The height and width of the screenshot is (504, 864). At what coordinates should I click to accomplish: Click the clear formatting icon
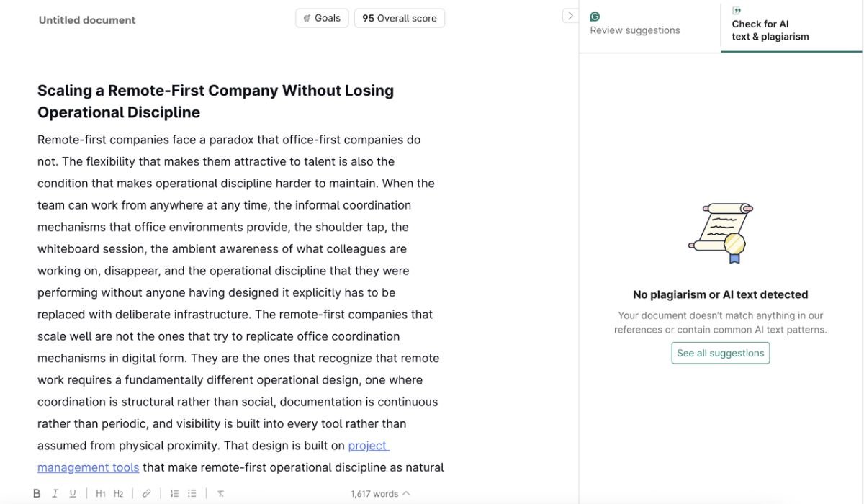coord(220,493)
